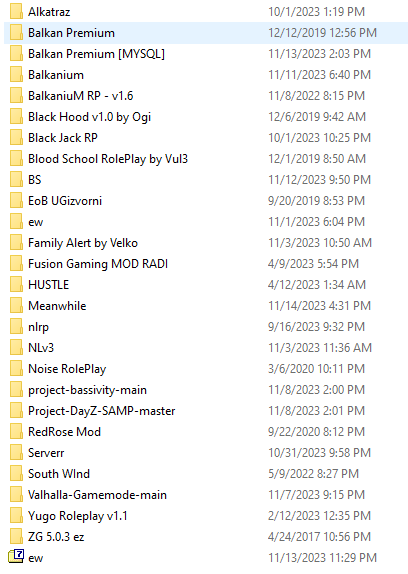Click the Serverr folder icon
Image resolution: width=408 pixels, height=574 pixels.
16,452
